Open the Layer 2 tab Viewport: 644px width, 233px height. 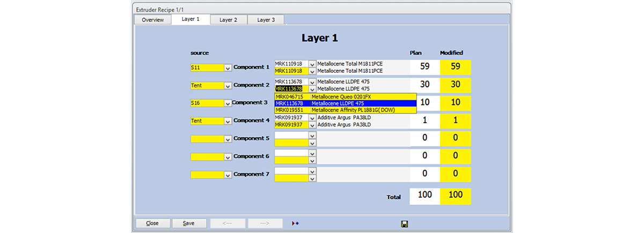tap(229, 20)
